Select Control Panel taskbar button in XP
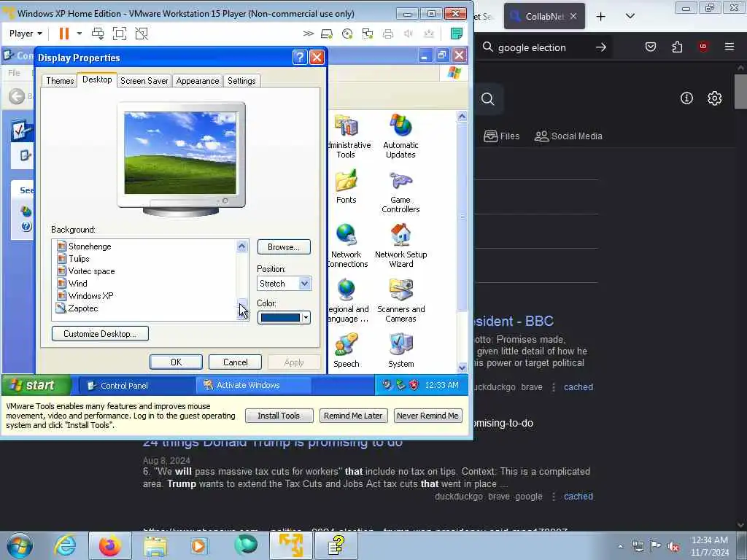 136,385
